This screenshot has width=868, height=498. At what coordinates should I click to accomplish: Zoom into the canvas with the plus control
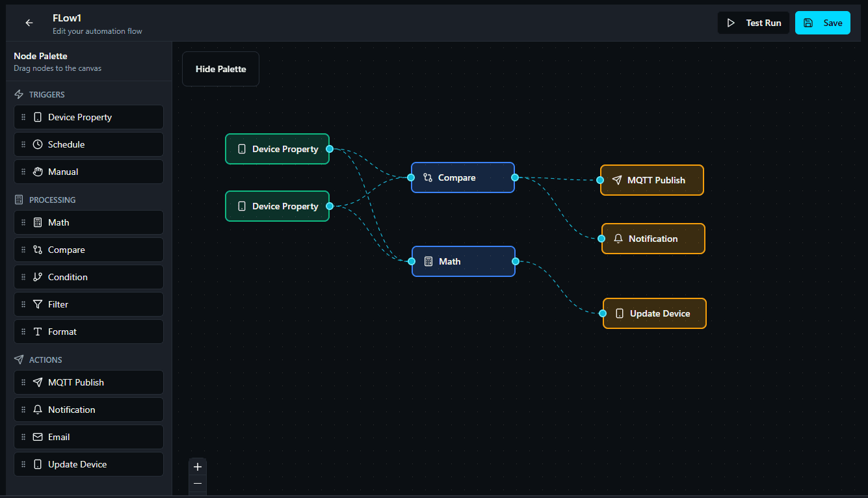coord(197,466)
